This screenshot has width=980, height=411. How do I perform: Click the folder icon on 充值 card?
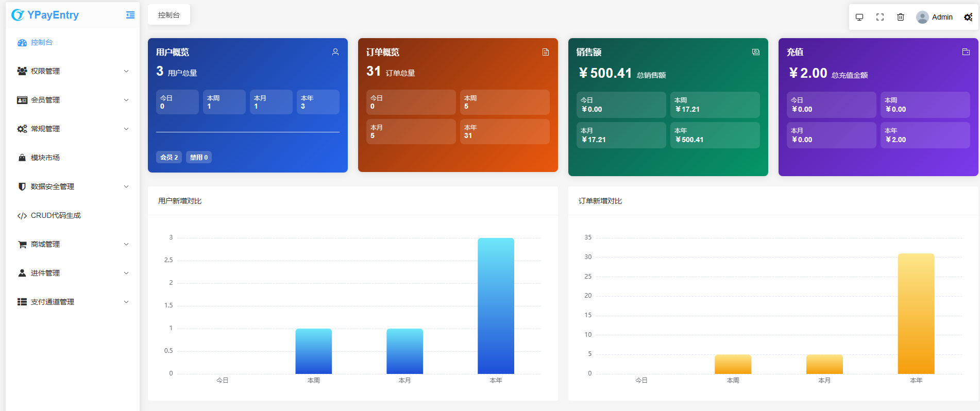coord(966,52)
